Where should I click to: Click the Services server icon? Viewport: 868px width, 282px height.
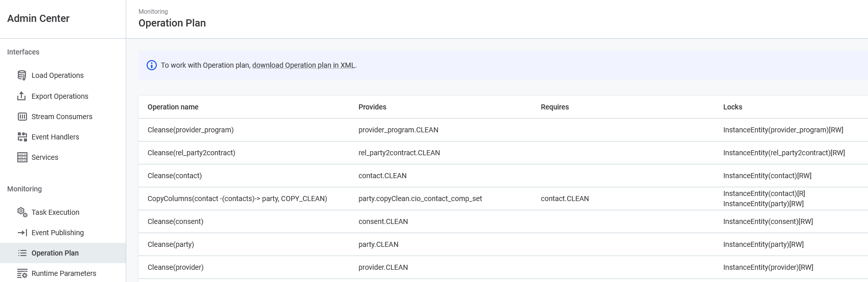tap(22, 157)
